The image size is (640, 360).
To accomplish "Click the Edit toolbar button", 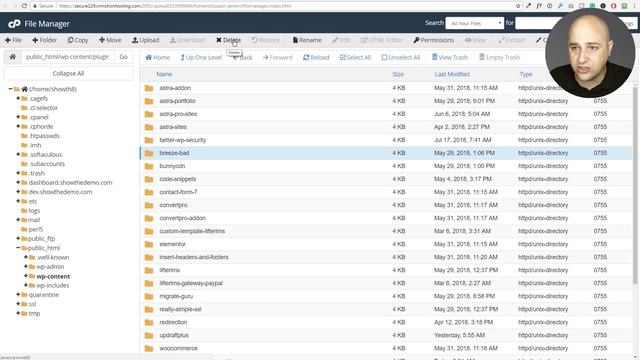I will pos(341,40).
